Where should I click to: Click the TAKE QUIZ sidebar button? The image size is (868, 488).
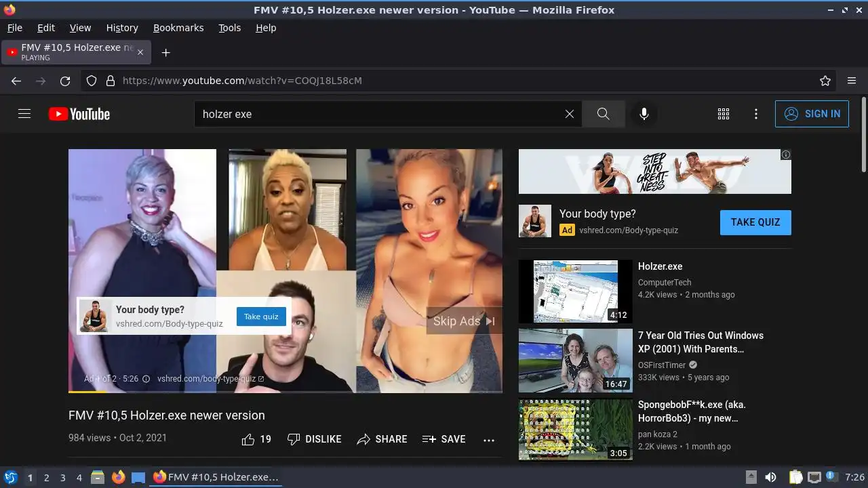coord(755,222)
